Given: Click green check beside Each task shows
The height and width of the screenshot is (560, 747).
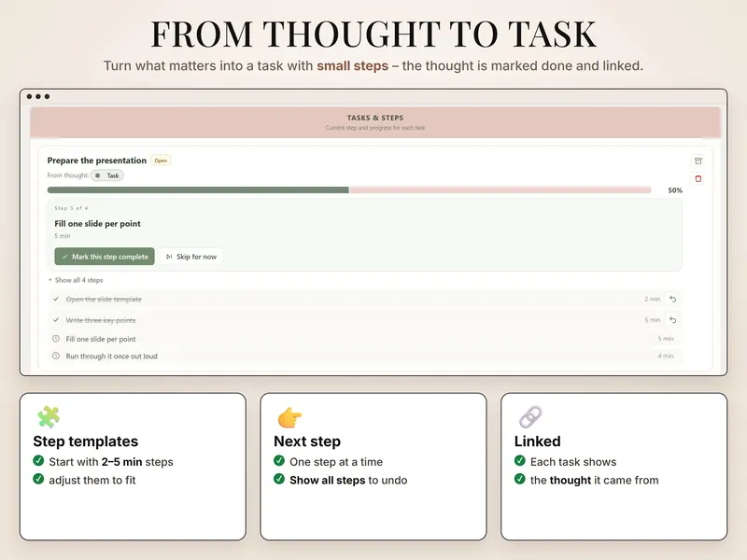Looking at the screenshot, I should [x=520, y=460].
